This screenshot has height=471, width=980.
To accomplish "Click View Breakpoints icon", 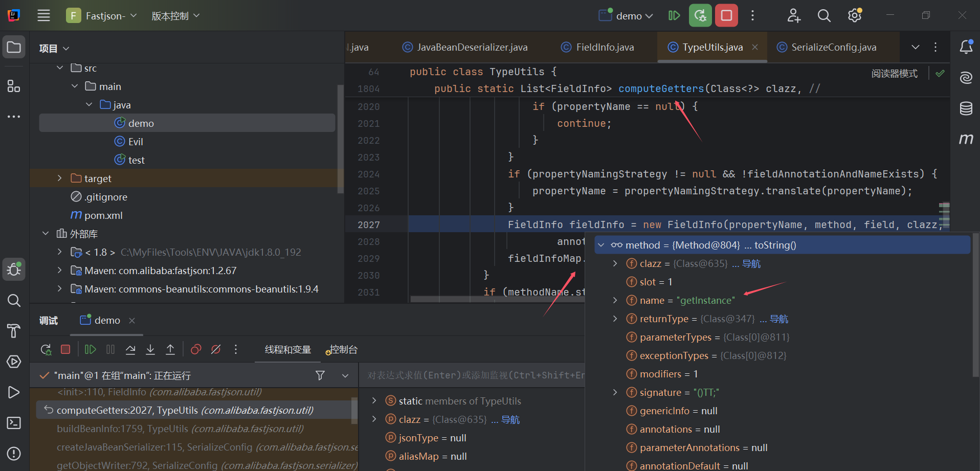I will point(196,350).
